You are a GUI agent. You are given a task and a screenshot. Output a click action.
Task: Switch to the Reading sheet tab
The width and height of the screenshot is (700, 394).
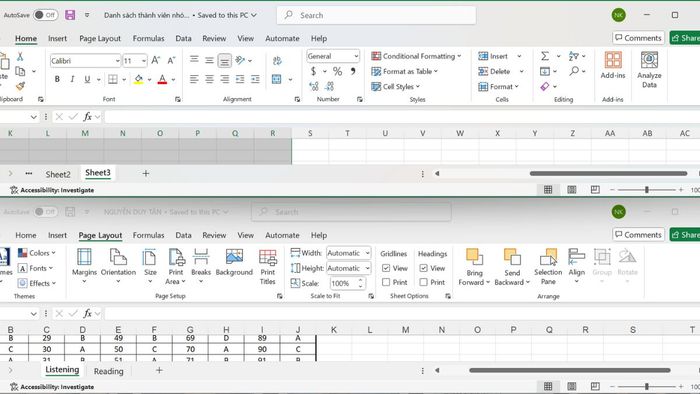click(x=108, y=371)
